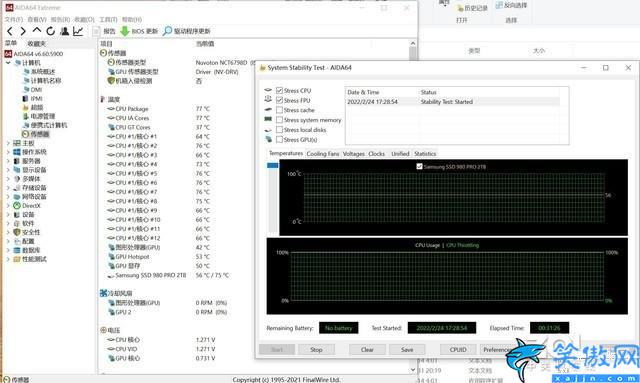
Task: Click the sensor list scroll-up arrow
Action: tap(413, 43)
